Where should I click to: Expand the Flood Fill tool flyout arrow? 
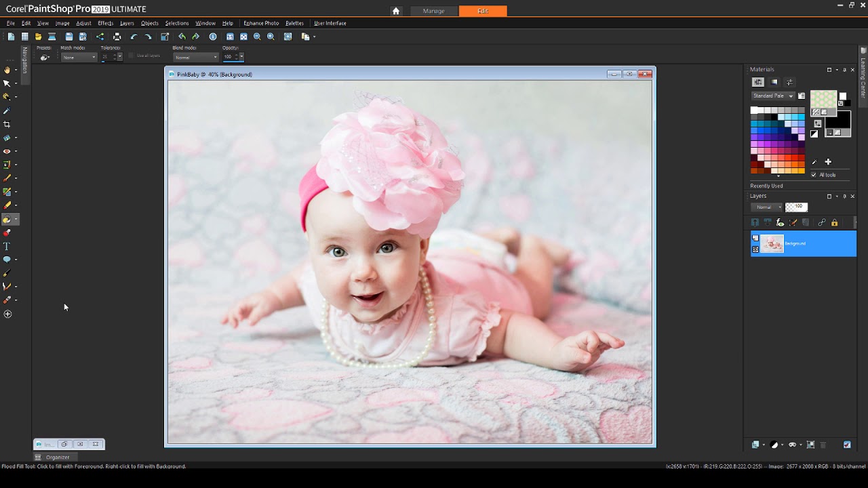click(16, 219)
